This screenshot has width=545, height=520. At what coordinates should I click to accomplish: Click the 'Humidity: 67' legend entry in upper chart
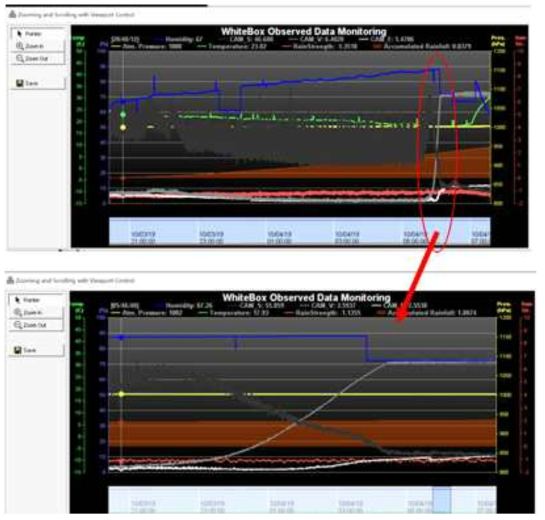click(x=178, y=39)
